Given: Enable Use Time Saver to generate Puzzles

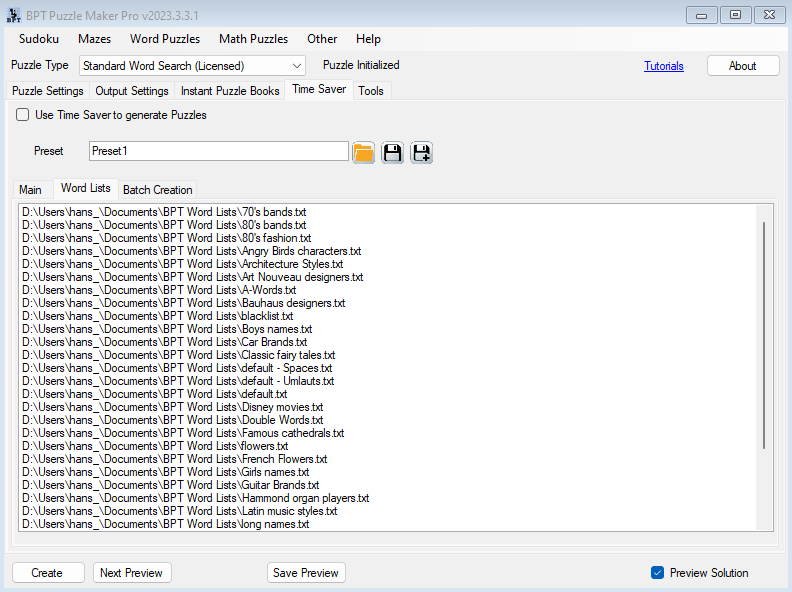Looking at the screenshot, I should tap(23, 115).
